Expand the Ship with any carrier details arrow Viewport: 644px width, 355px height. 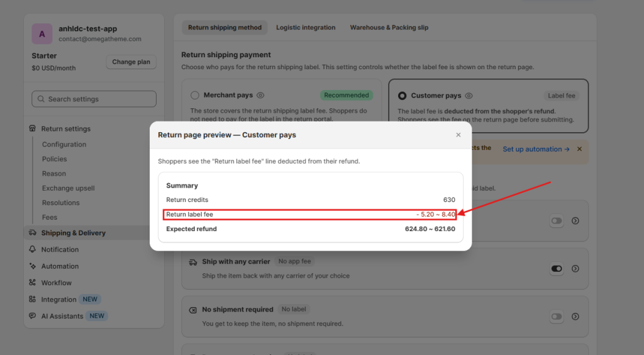pos(575,269)
